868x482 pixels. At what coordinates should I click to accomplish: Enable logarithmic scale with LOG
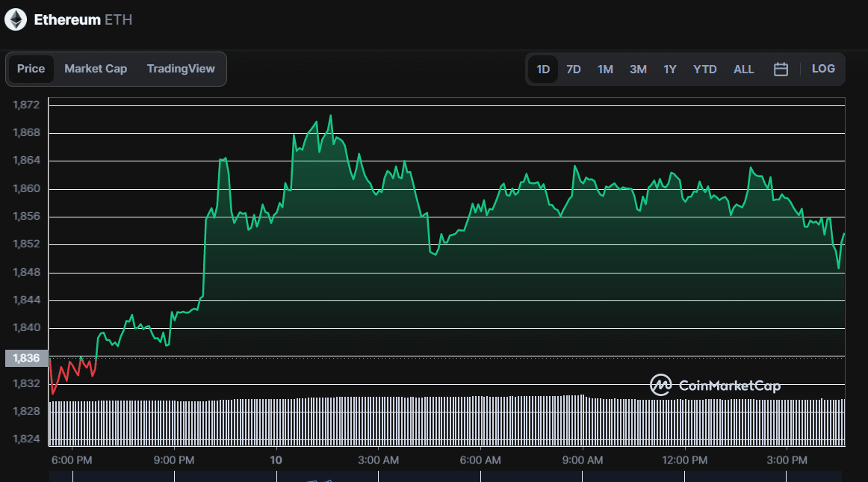(823, 68)
